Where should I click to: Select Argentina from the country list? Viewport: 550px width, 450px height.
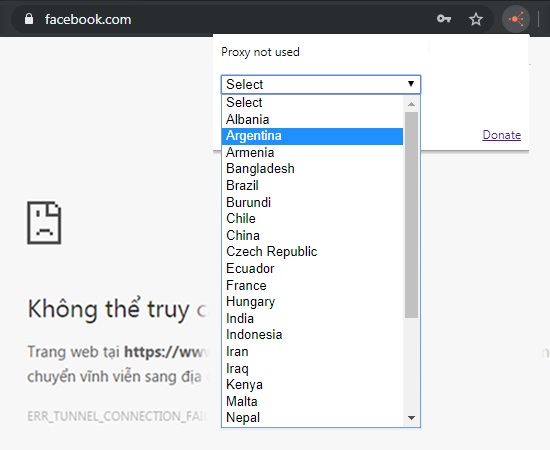pyautogui.click(x=312, y=136)
